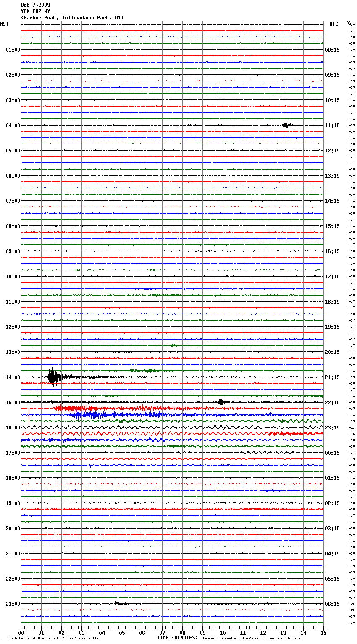Click the "MST" column header
Image resolution: width=357 pixels, height=644 pixels.
(4, 24)
